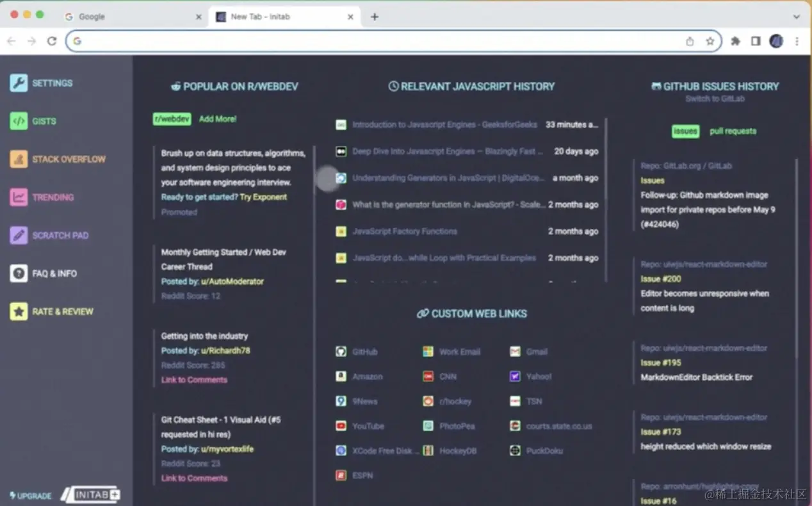Image resolution: width=812 pixels, height=506 pixels.
Task: Click the 9News custom link icon
Action: [x=341, y=401]
